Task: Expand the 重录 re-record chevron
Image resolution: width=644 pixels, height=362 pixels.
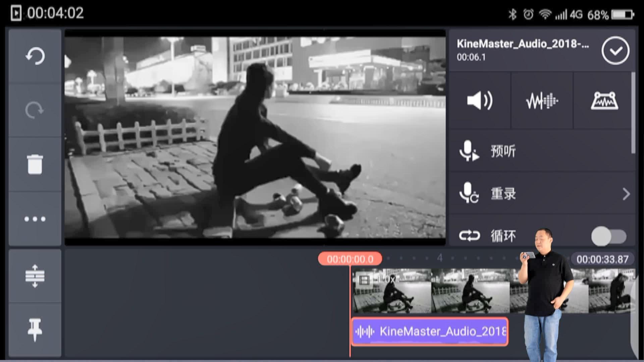Action: (626, 194)
